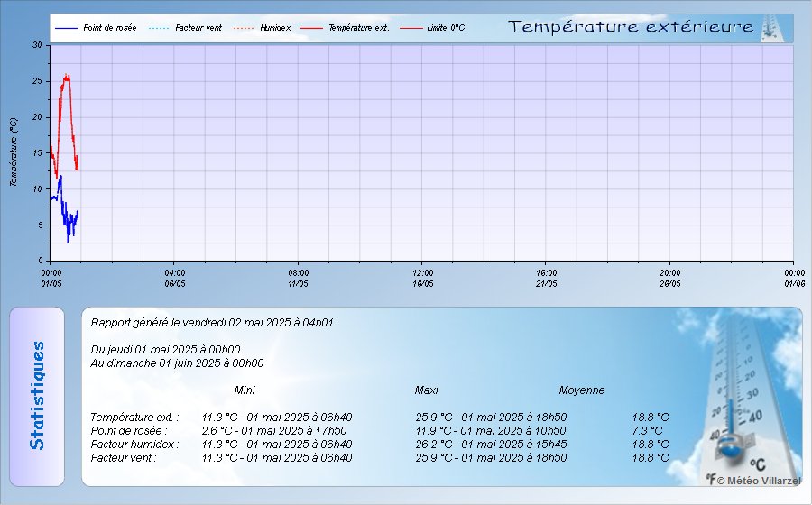Click the 'Mini' column header

click(245, 390)
